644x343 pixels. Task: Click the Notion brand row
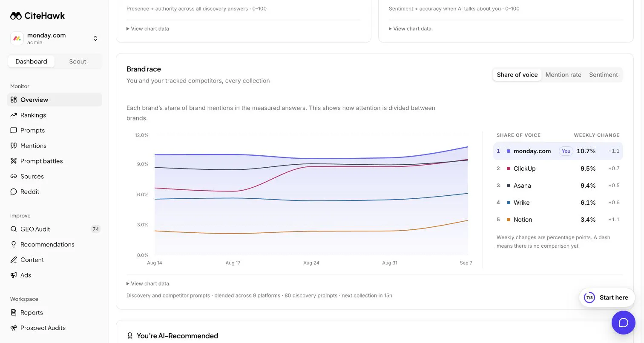(558, 220)
